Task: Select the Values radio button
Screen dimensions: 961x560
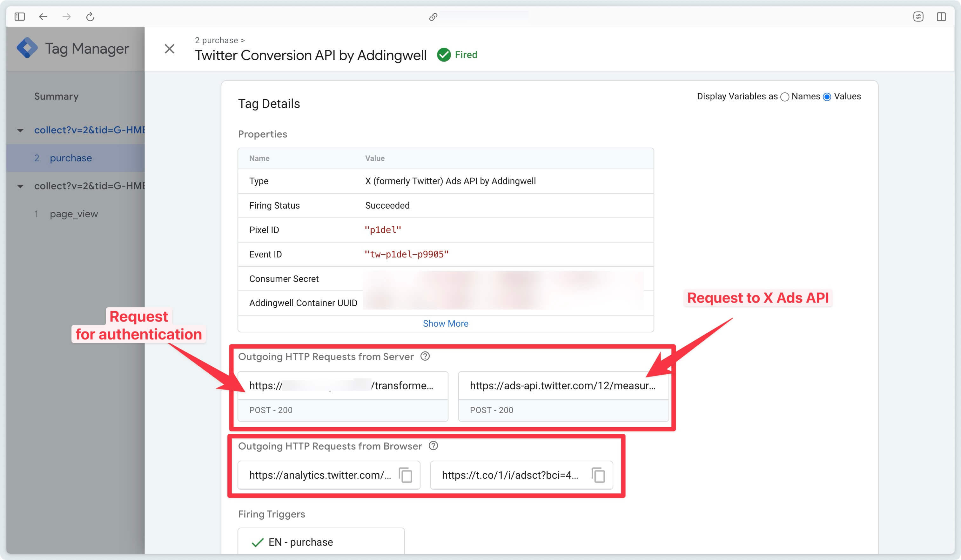Action: [x=827, y=97]
